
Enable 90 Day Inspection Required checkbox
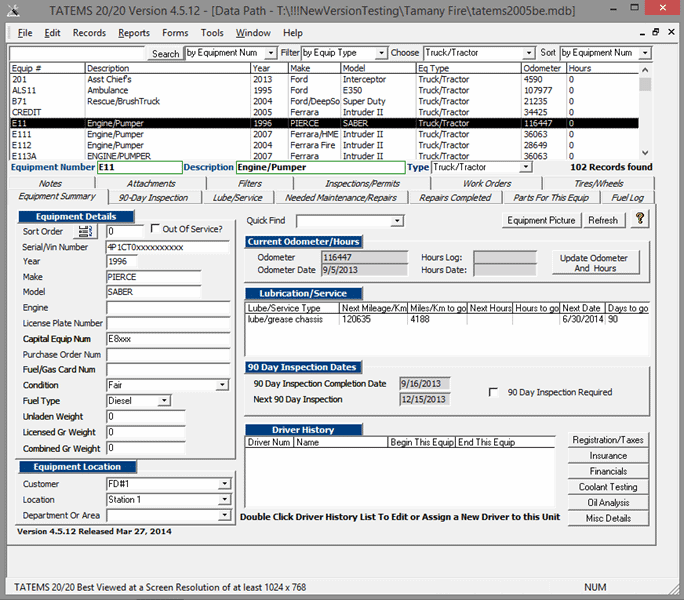click(493, 392)
